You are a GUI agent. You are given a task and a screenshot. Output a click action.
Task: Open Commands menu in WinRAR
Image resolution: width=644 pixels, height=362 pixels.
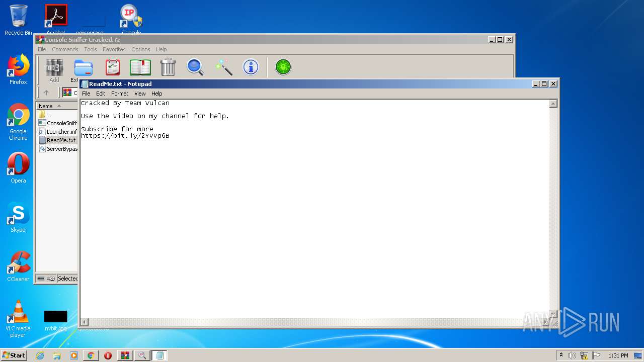[65, 49]
